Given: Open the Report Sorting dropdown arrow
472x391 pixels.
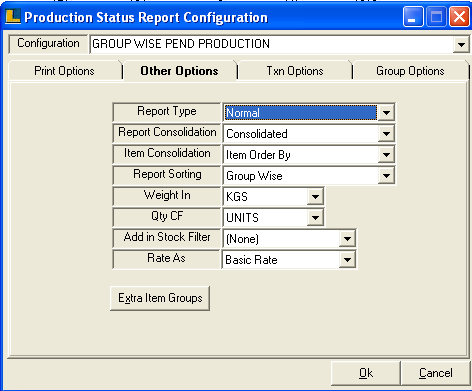Looking at the screenshot, I should pos(386,176).
